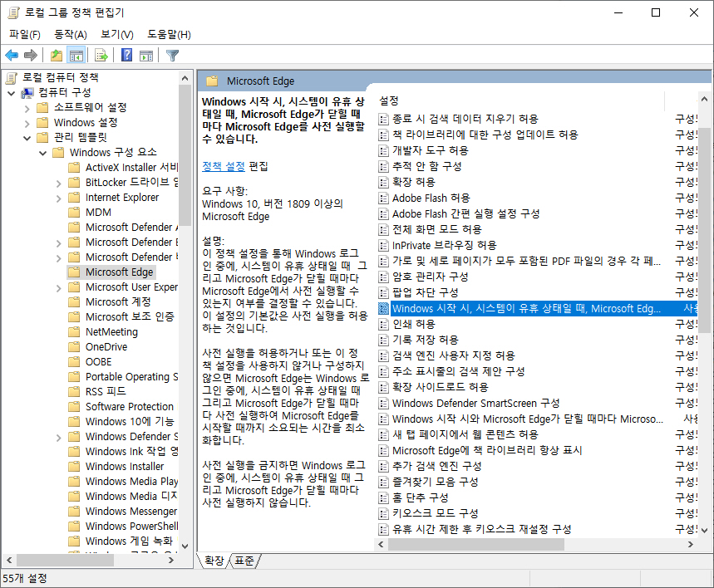Click the tree pane scroll right arrow
The height and width of the screenshot is (588, 714).
tap(171, 561)
